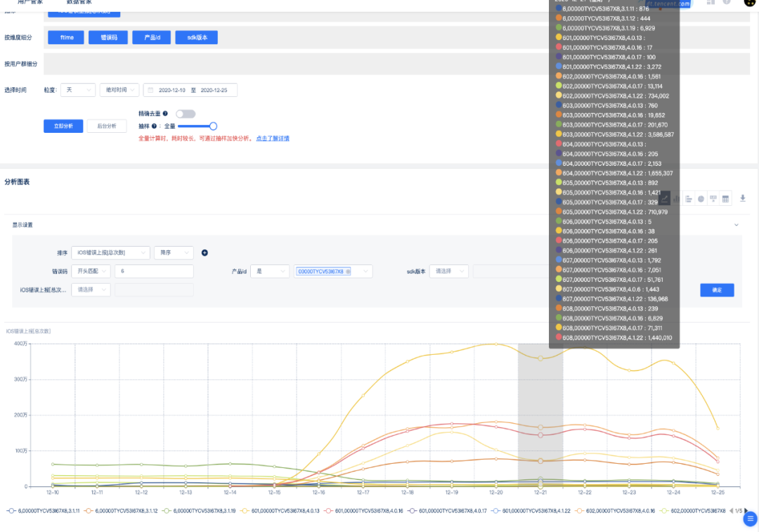
Task: Switch to the pie chart icon
Action: [x=701, y=198]
